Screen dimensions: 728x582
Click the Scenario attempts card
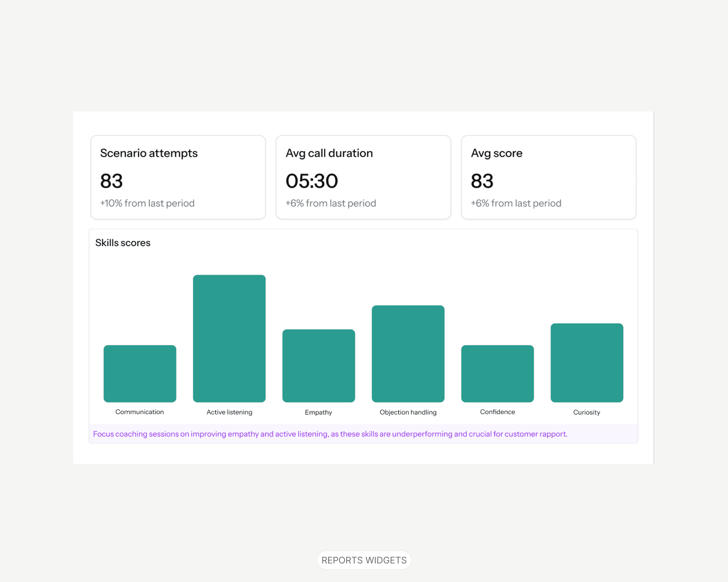(x=178, y=177)
